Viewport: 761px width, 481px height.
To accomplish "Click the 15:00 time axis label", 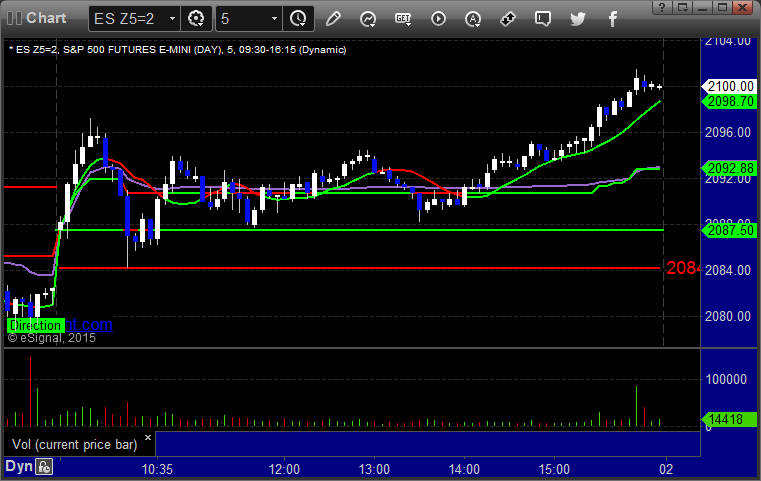I will point(554,469).
